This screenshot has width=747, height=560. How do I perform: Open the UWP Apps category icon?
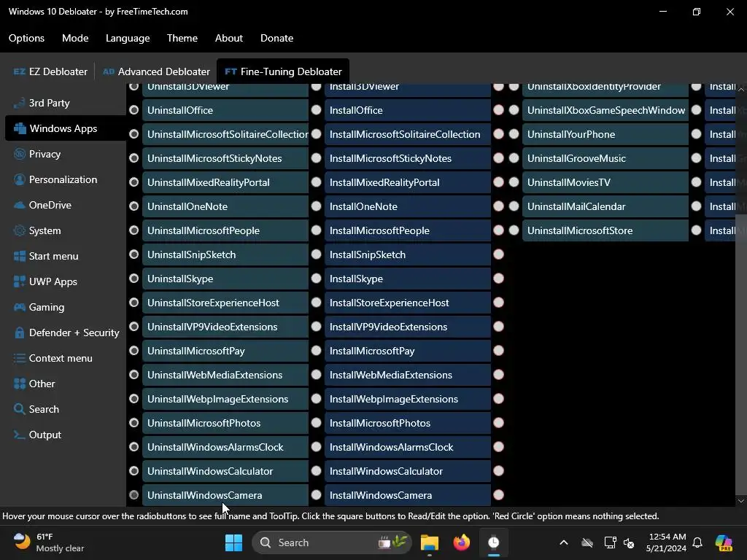click(x=20, y=281)
